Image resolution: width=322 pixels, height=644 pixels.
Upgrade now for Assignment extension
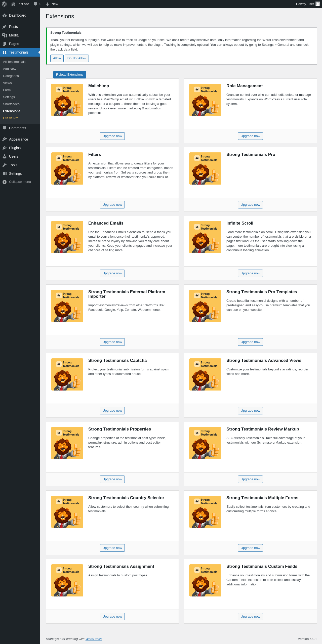pyautogui.click(x=112, y=617)
